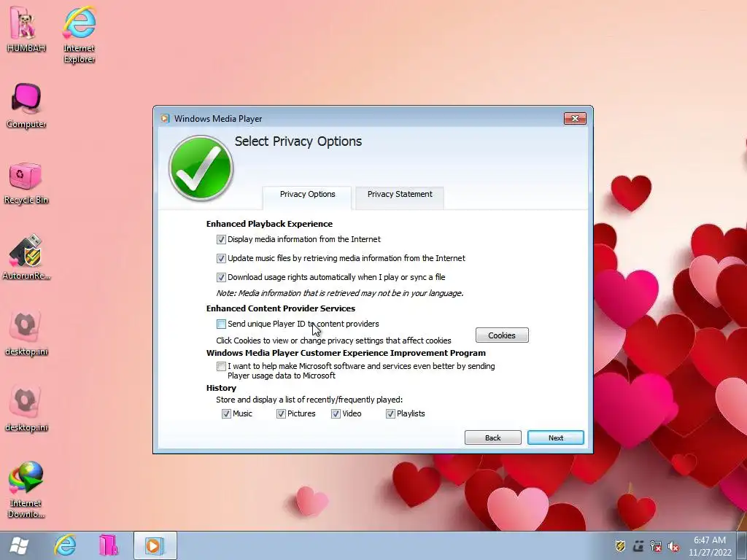Click the Enhanced Content Provider Services heading
The image size is (747, 560).
click(281, 308)
